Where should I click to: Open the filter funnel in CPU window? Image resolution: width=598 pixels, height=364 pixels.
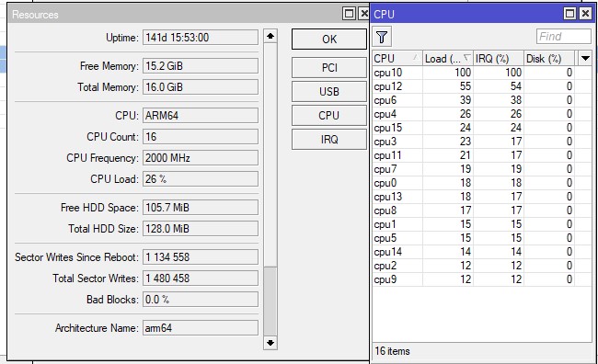click(x=382, y=37)
